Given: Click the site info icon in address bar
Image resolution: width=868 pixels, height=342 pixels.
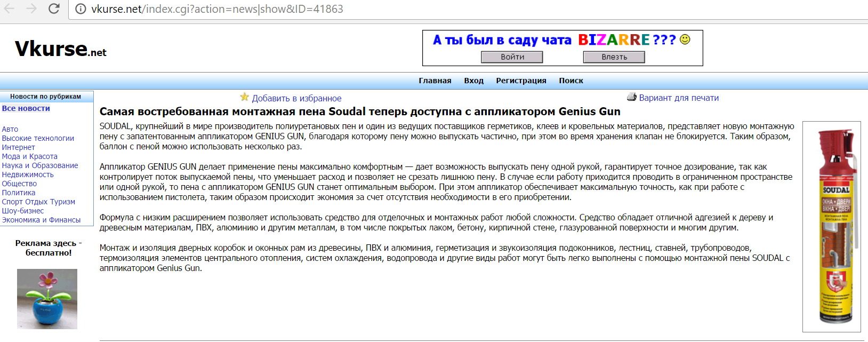Looking at the screenshot, I should 81,9.
